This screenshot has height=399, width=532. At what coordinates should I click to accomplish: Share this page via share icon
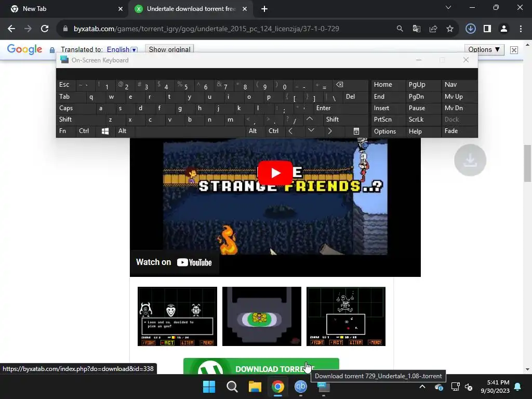click(433, 29)
